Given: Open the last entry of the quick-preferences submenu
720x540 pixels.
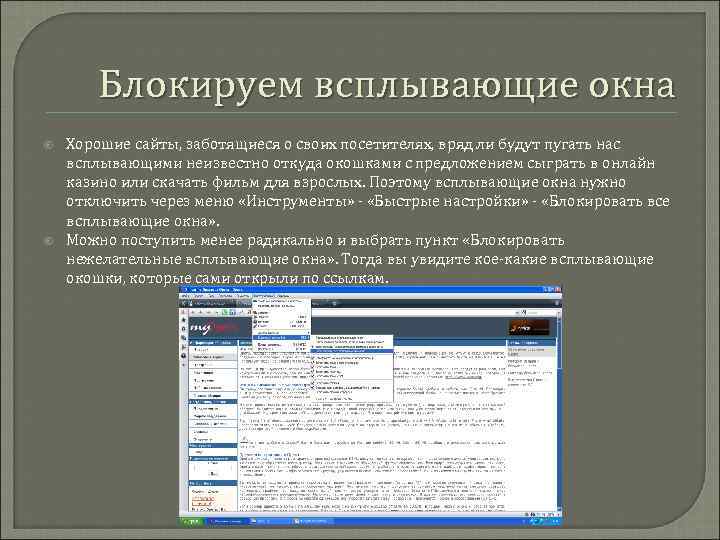Looking at the screenshot, I should coord(352,399).
